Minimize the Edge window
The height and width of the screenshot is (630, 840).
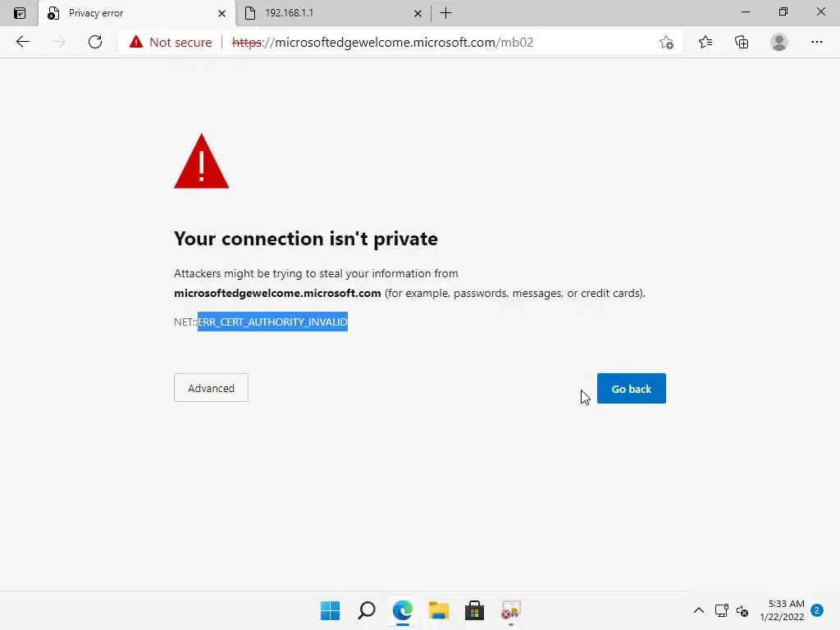[x=745, y=11]
